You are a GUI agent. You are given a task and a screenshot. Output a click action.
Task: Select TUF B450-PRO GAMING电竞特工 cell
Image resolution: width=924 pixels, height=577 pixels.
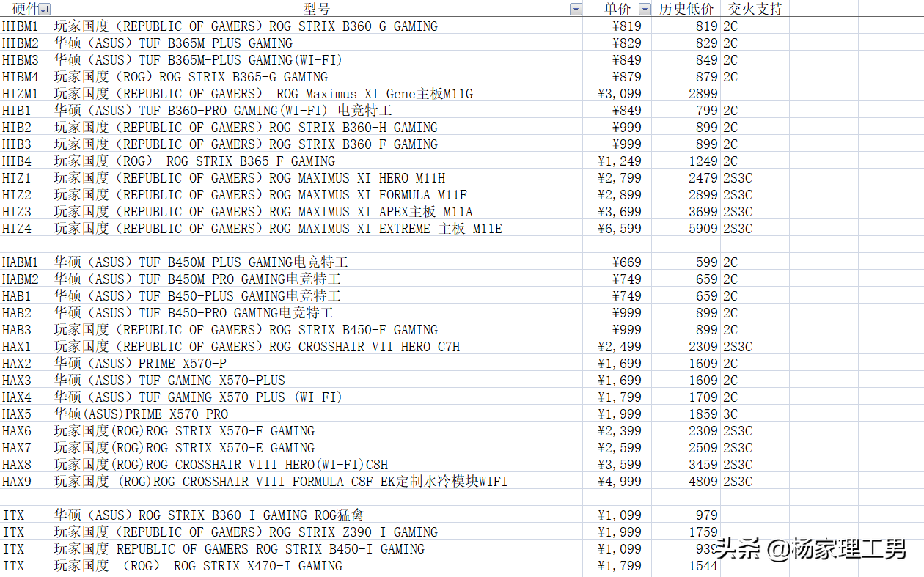(x=317, y=313)
